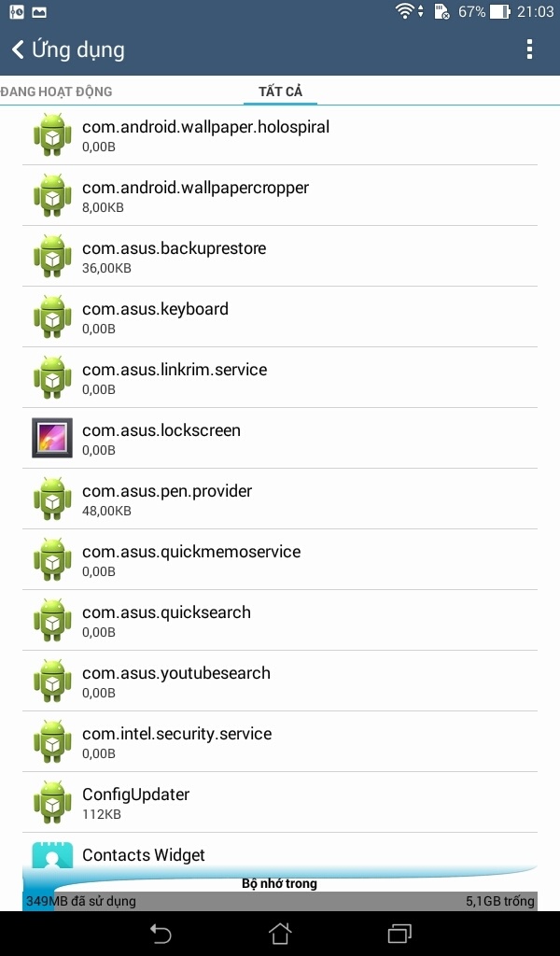Select the TẤT CẢ tab

point(280,91)
